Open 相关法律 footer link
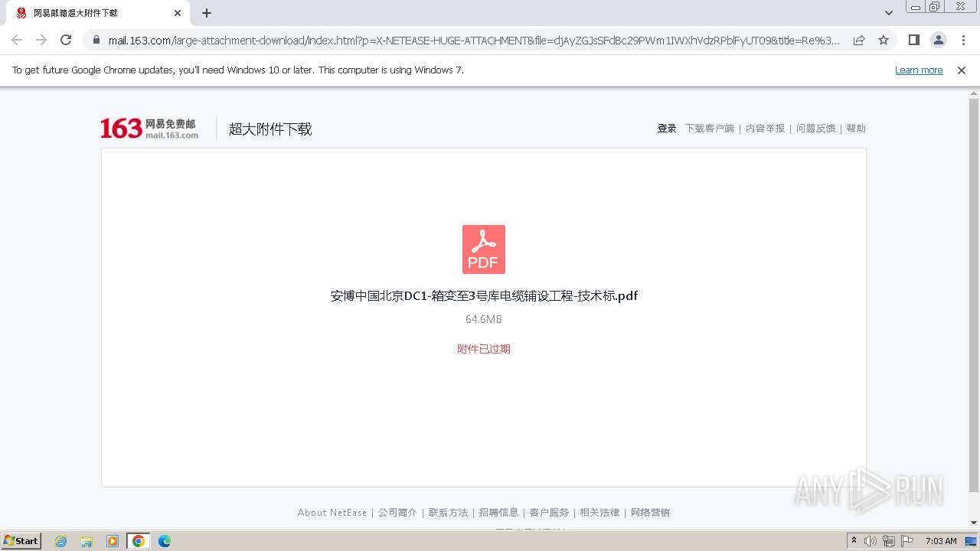Viewport: 980px width, 551px height. point(599,513)
